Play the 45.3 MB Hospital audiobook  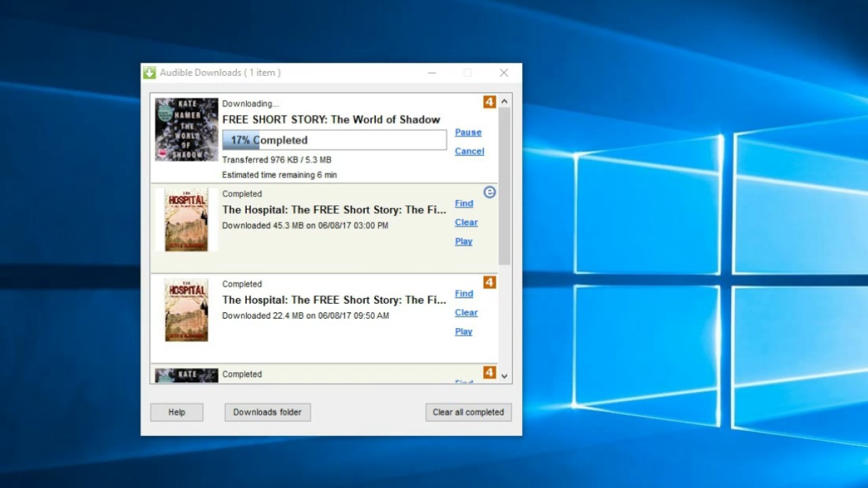[464, 241]
